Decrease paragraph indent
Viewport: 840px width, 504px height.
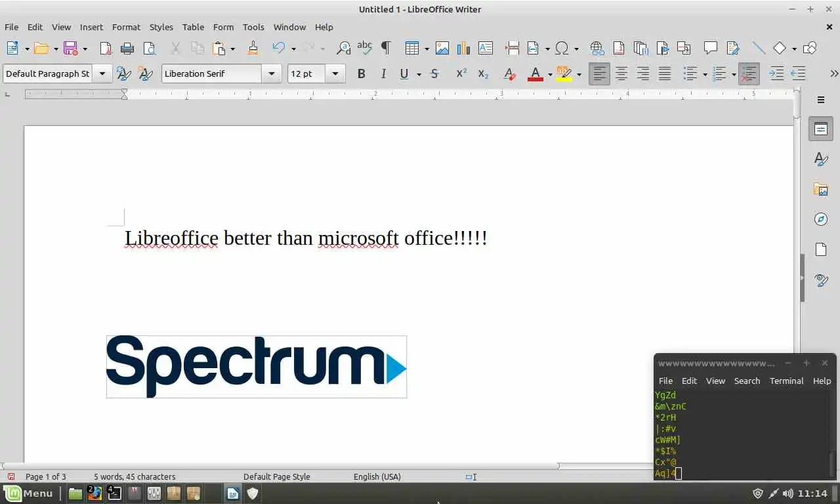click(x=798, y=73)
